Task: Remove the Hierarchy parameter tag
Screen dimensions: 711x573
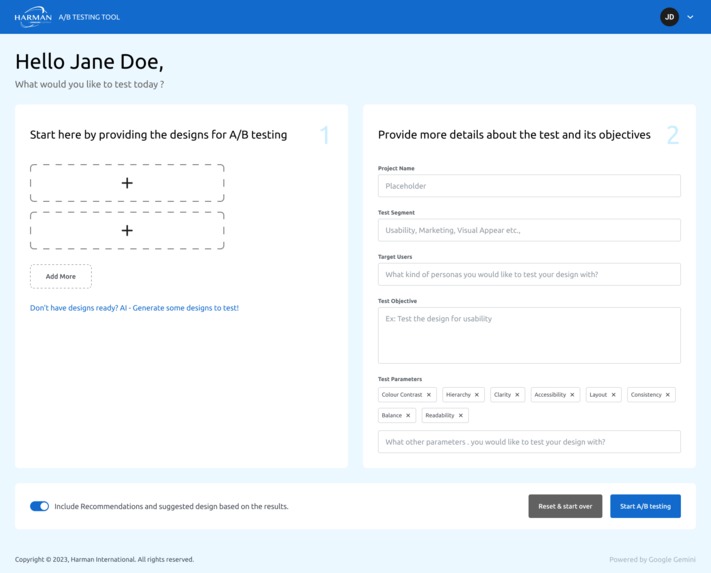Action: click(x=477, y=395)
